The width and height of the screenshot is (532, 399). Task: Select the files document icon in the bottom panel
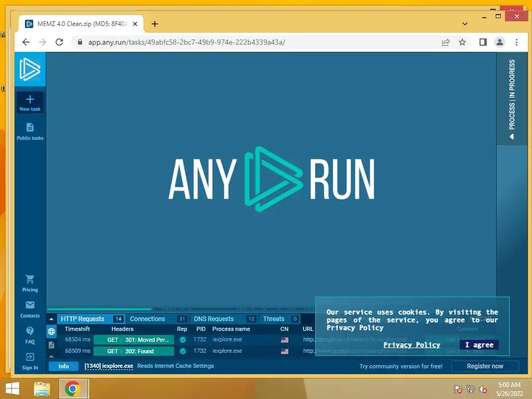tap(51, 345)
